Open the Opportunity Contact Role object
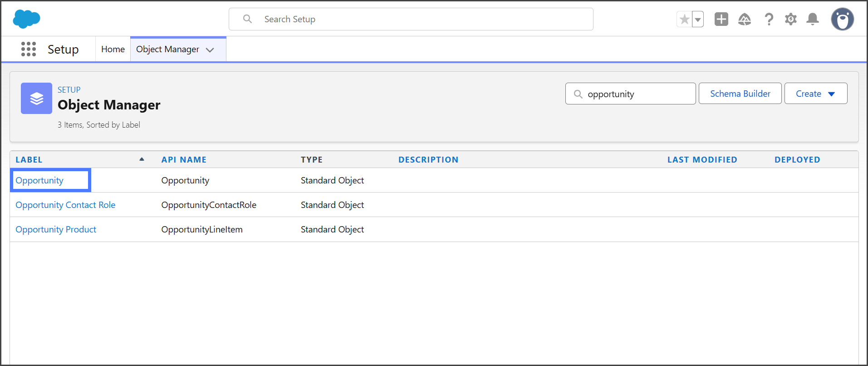This screenshot has width=868, height=366. click(x=65, y=205)
